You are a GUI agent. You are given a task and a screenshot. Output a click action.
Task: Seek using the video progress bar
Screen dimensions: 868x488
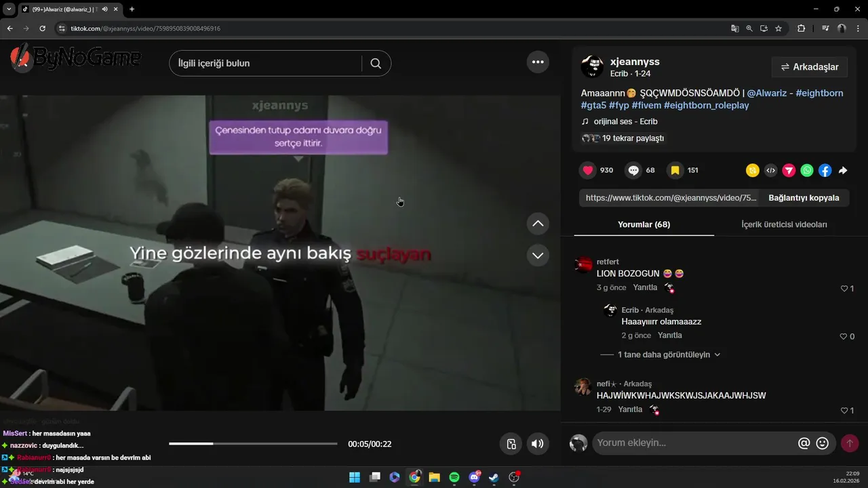point(253,444)
